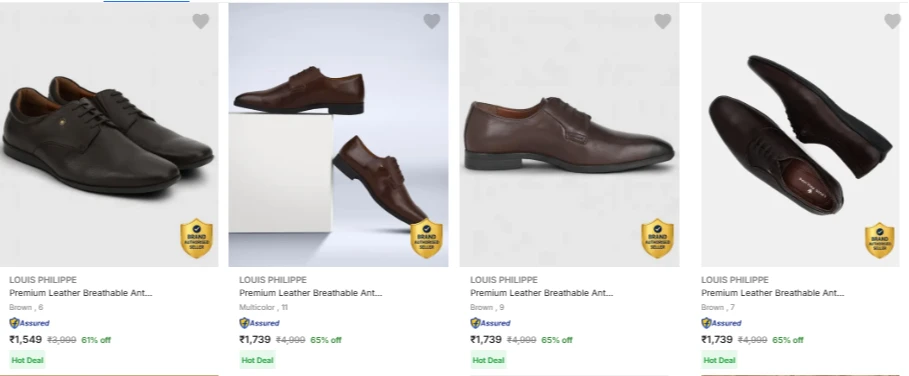Tap heart icon on Brown size 9 shoe
909x376 pixels.
tap(663, 21)
